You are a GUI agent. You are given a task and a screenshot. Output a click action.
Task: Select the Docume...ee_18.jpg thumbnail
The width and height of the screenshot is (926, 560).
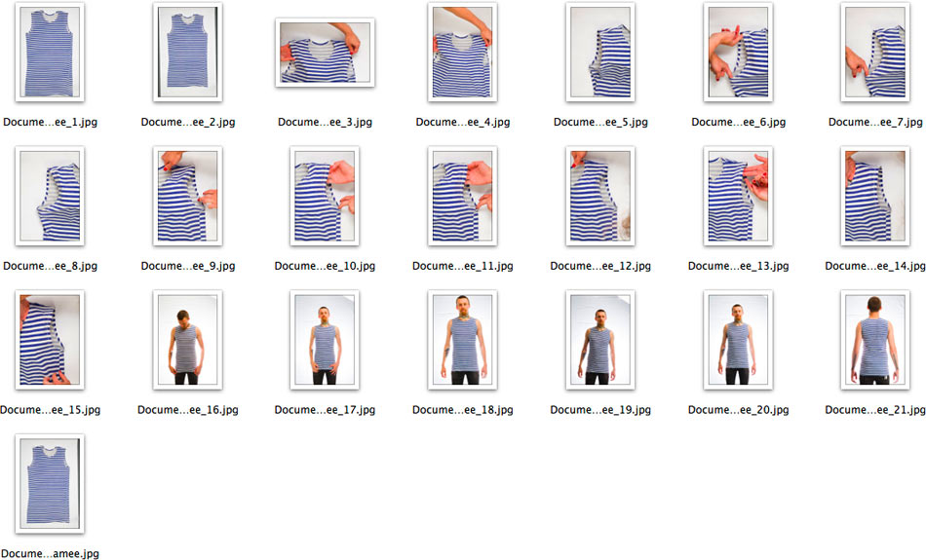click(x=462, y=340)
